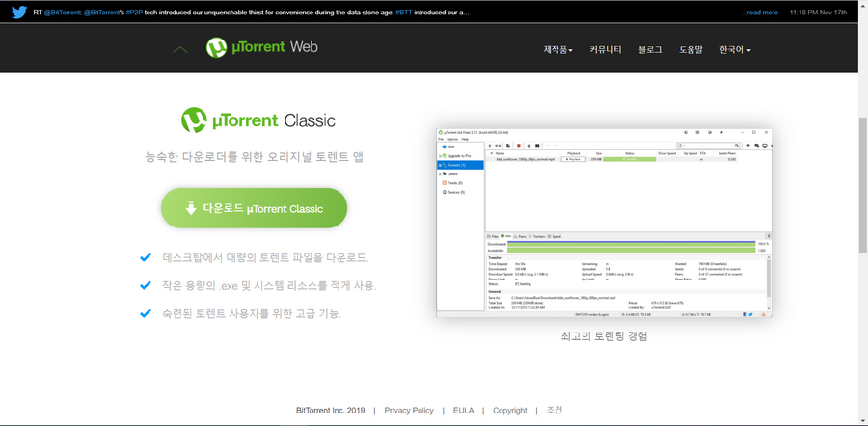868x426 pixels.
Task: Click the µTorrent Web logo in header
Action: (x=261, y=47)
